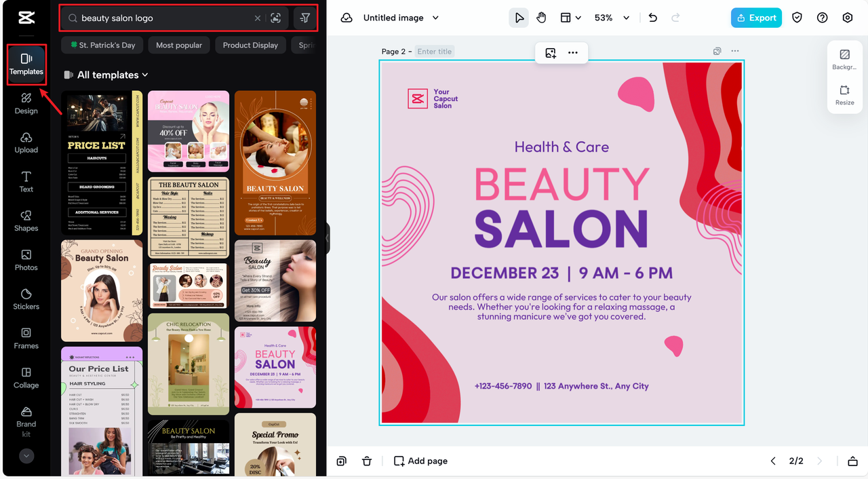Image resolution: width=868 pixels, height=479 pixels.
Task: Open the Shapes panel
Action: (x=26, y=221)
